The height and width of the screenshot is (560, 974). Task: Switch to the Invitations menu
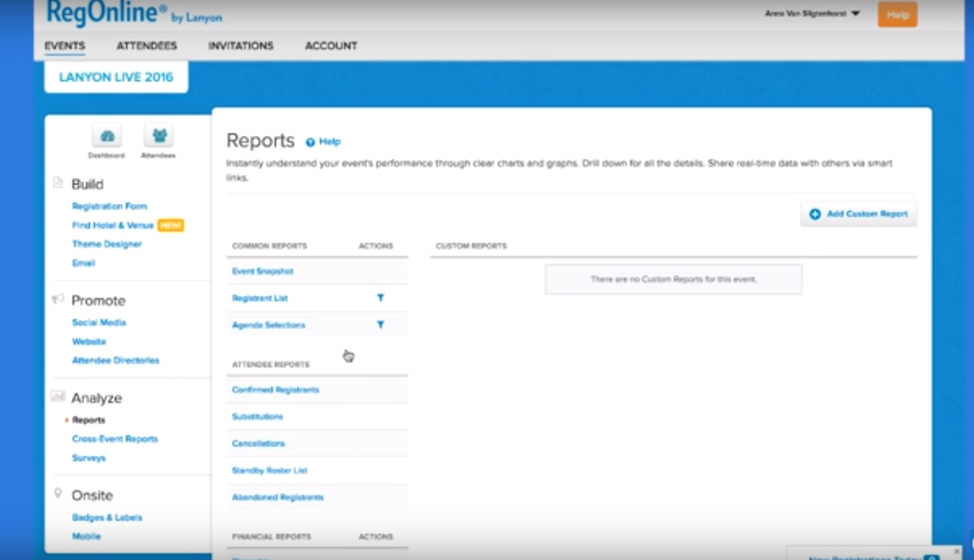[241, 46]
